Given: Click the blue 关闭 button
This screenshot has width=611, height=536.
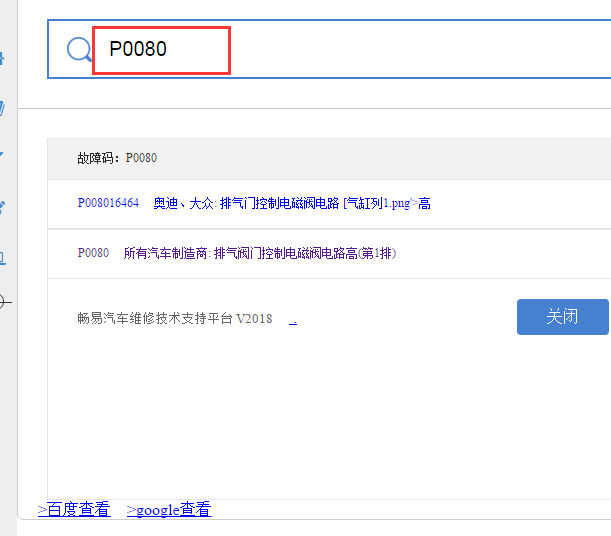Looking at the screenshot, I should pos(562,317).
